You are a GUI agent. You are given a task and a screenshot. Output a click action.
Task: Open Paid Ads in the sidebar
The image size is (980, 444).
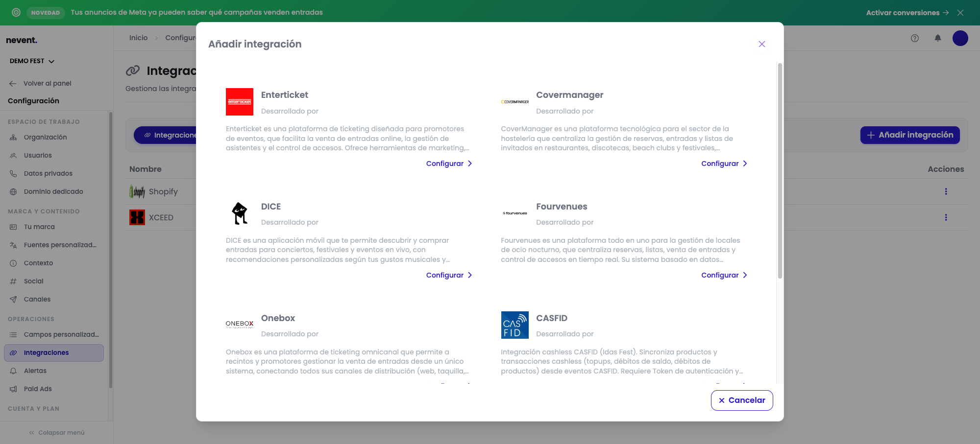coord(54,389)
